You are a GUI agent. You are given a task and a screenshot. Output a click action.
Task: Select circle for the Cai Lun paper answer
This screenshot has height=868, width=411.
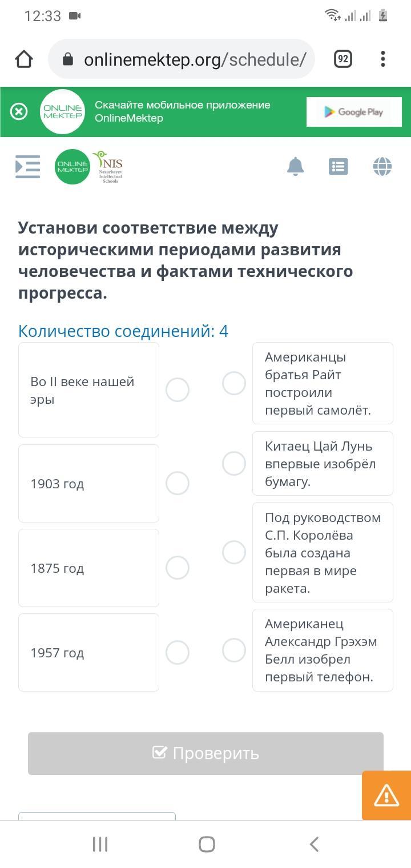(234, 463)
